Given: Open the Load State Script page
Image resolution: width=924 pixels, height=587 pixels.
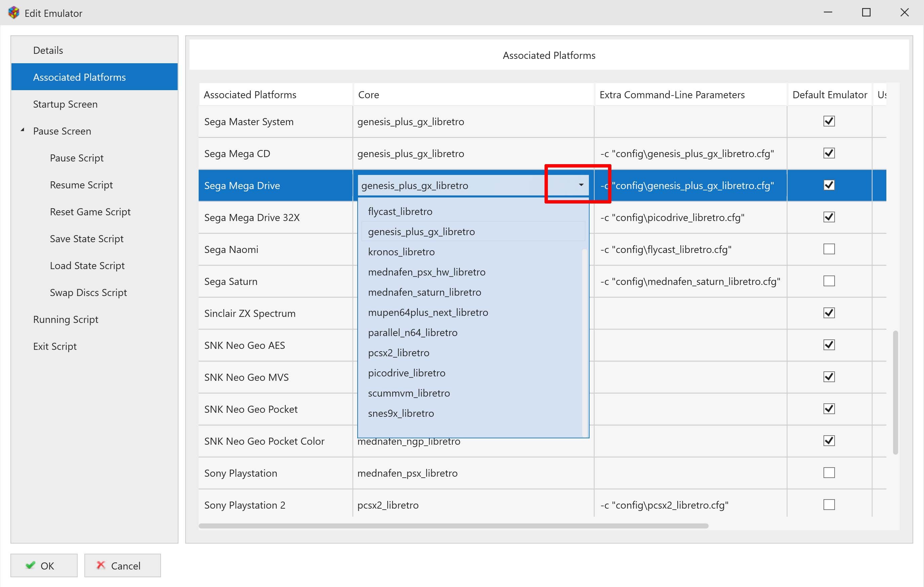Looking at the screenshot, I should tap(94, 265).
